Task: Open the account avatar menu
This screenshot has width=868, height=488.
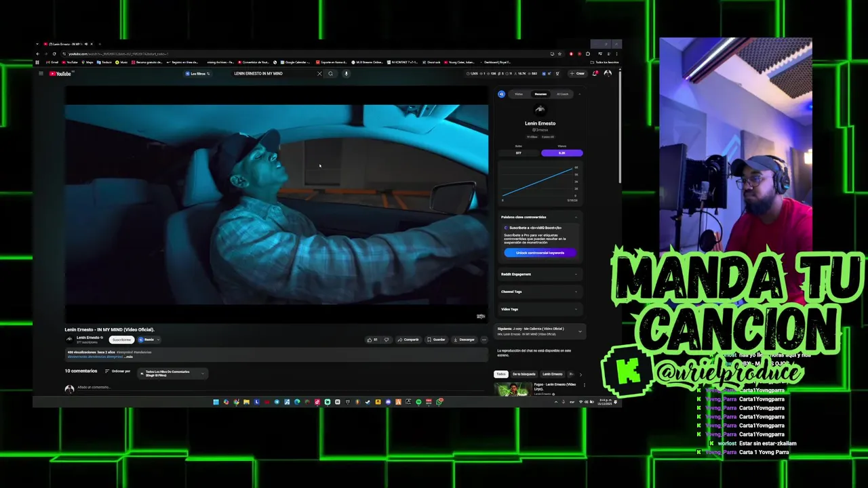Action: tap(608, 73)
